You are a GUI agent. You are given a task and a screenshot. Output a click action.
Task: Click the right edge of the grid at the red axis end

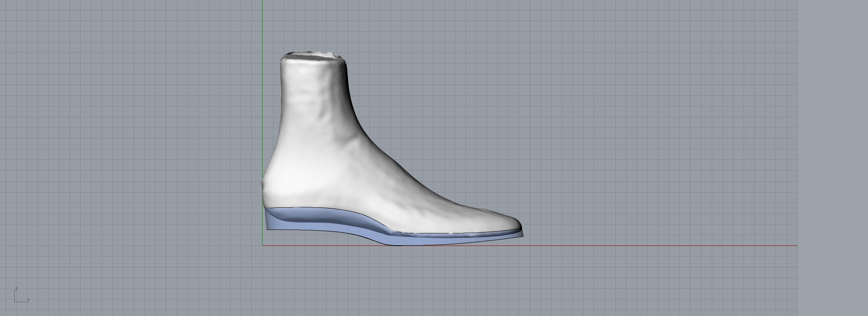797,246
